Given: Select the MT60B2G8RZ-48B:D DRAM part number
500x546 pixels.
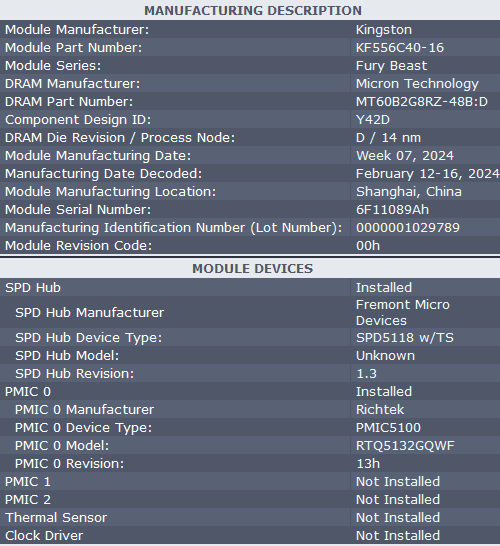Looking at the screenshot, I should point(422,102).
